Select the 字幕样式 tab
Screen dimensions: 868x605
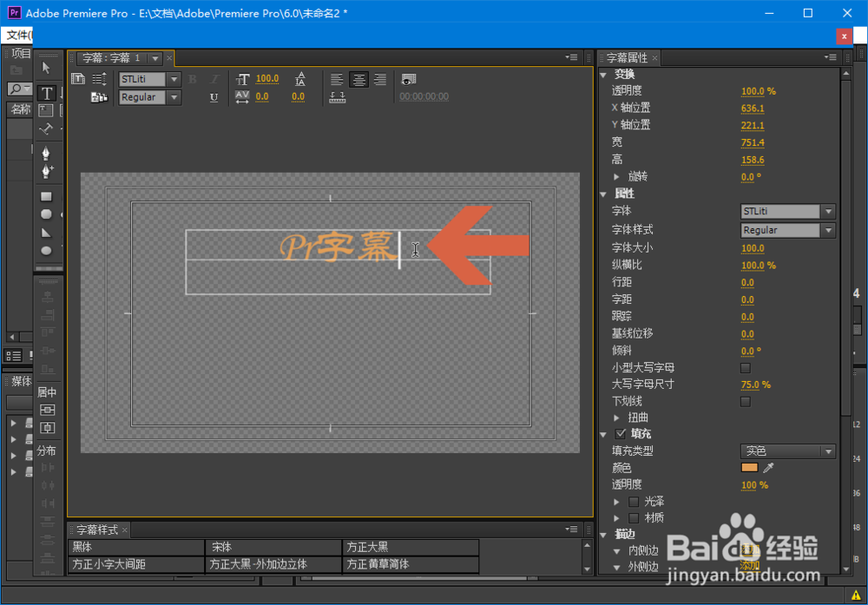97,529
